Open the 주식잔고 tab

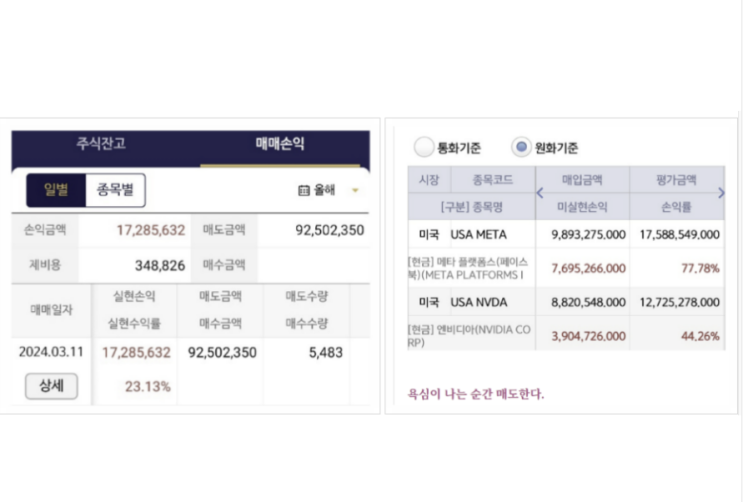[102, 144]
